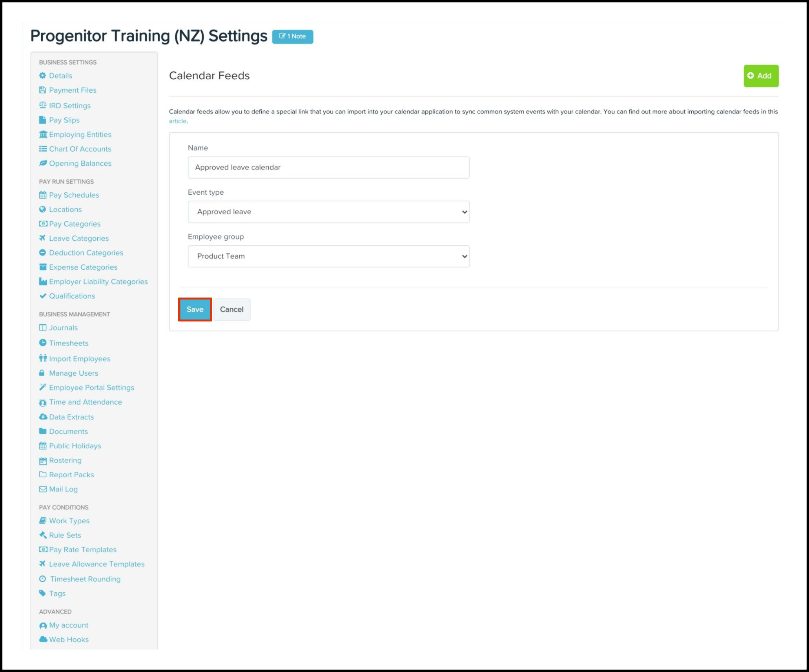The image size is (809, 672).
Task: Click the gear icon beside Details
Action: coord(42,75)
